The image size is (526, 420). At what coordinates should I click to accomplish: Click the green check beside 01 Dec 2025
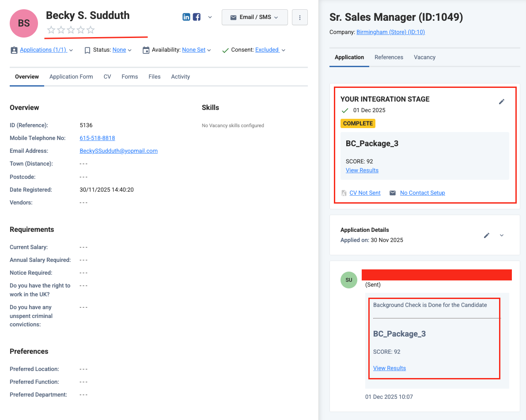[x=345, y=110]
